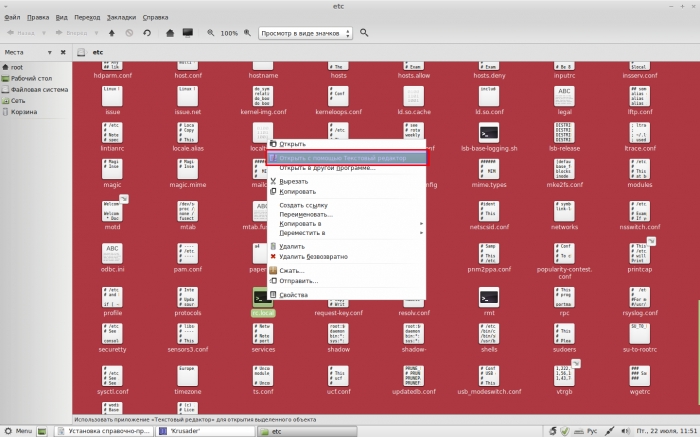Screen dimensions: 700x437
Task: Click the Menu button on the taskbar
Action: click(x=17, y=430)
